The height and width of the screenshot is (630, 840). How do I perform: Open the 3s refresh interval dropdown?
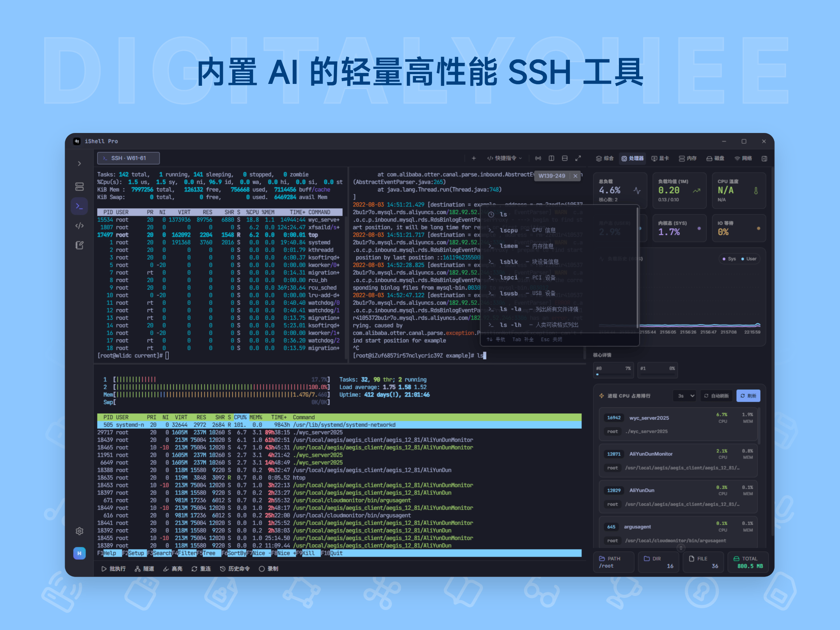pyautogui.click(x=685, y=395)
